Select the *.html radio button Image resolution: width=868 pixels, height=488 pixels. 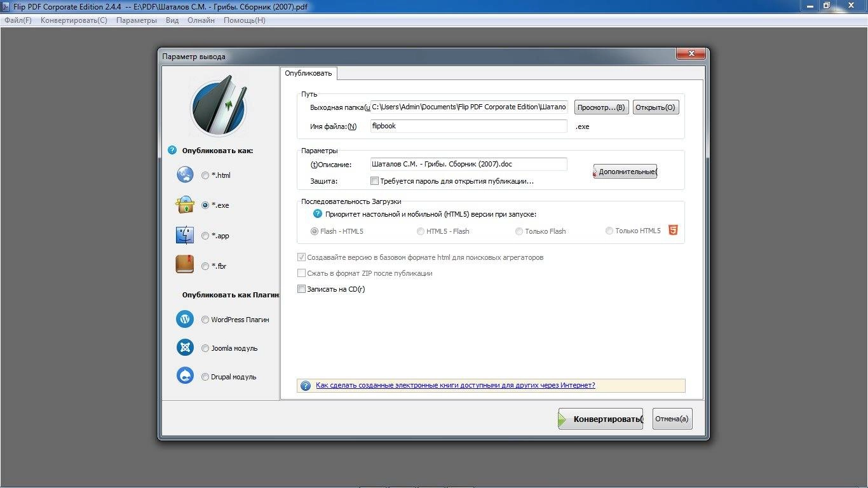[x=205, y=175]
